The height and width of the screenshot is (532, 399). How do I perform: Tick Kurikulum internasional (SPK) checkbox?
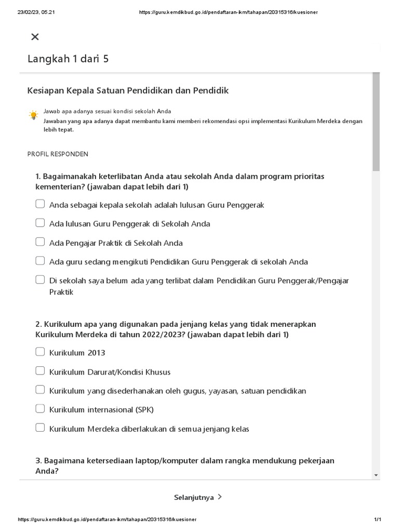(40, 409)
